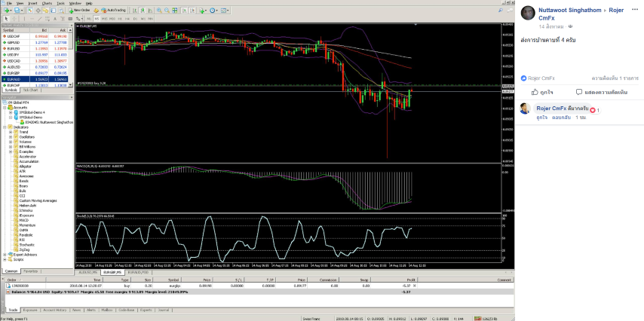Select the USDCHF row in Market Watch
This screenshot has height=321, width=644.
(35, 35)
